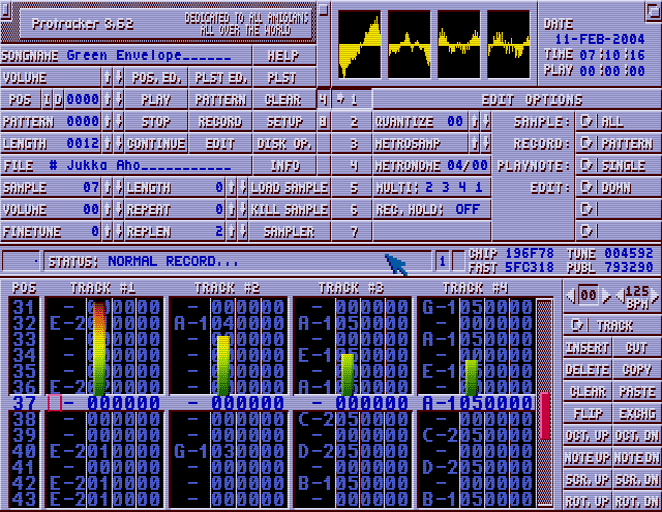Click the cycle icon beside Sample: ALL
This screenshot has height=512, width=662.
click(x=586, y=122)
